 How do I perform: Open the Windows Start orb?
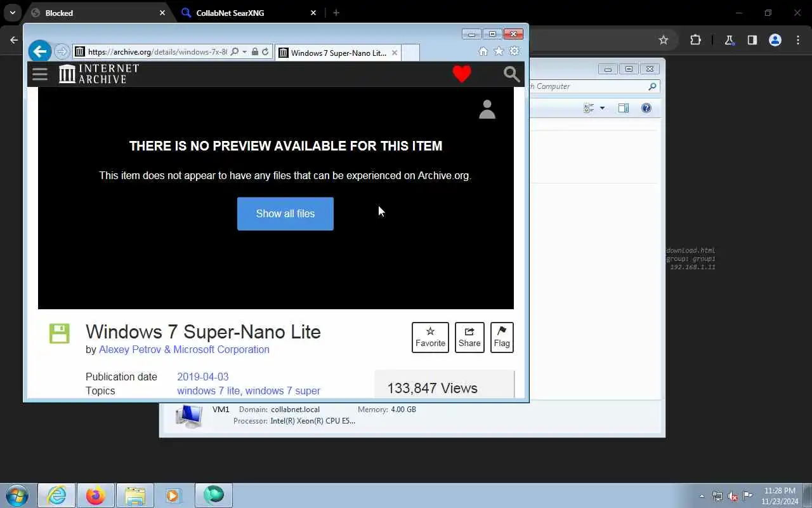[17, 495]
